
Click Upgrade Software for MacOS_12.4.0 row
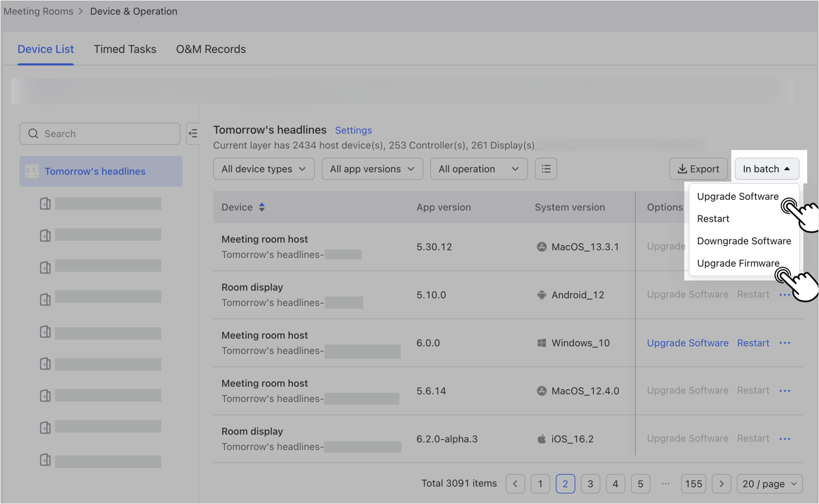click(687, 390)
